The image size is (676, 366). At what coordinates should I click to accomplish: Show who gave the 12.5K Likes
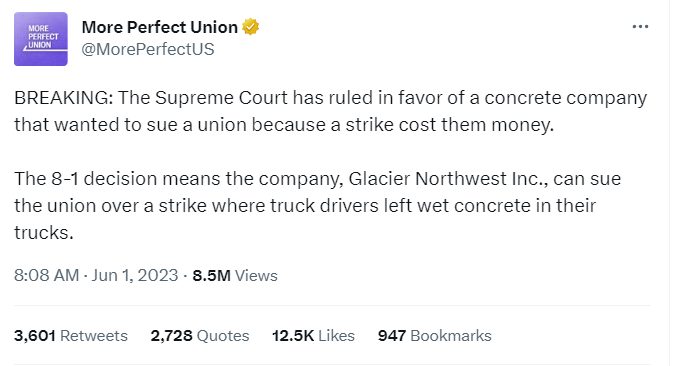tap(313, 335)
